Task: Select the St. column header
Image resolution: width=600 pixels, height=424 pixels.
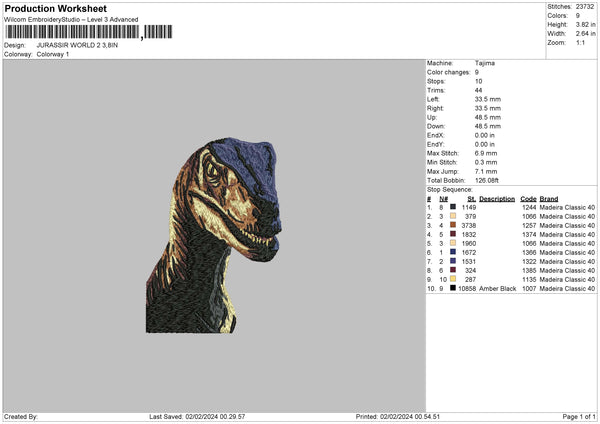Action: point(471,199)
